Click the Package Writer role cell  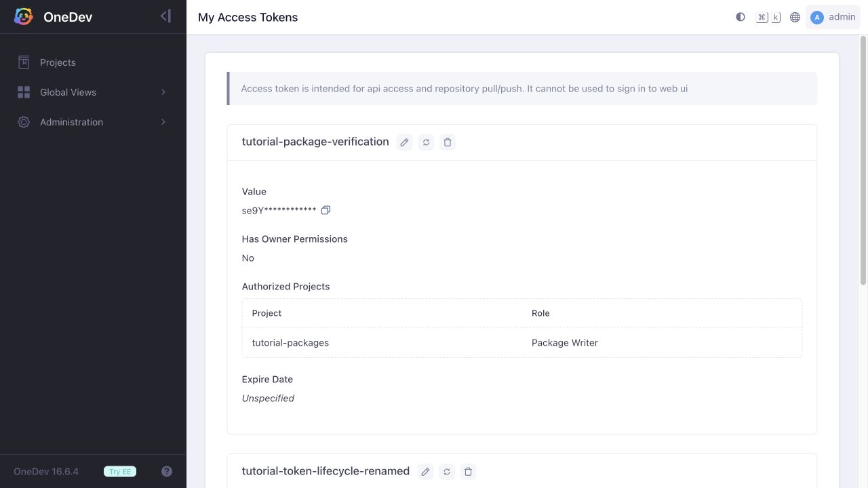(565, 343)
